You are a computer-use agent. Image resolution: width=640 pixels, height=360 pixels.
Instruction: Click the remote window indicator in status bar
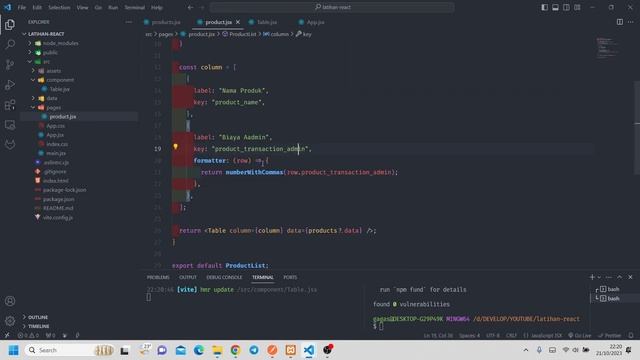7,335
